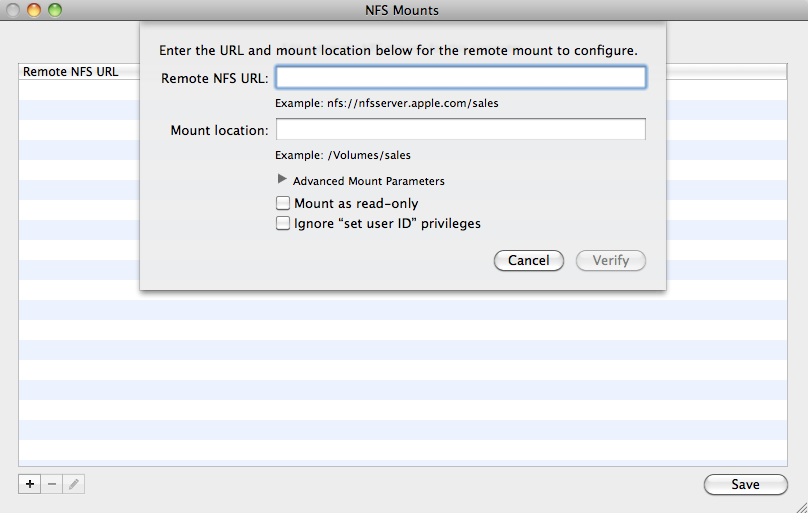Zoom window with the green button

[54, 10]
